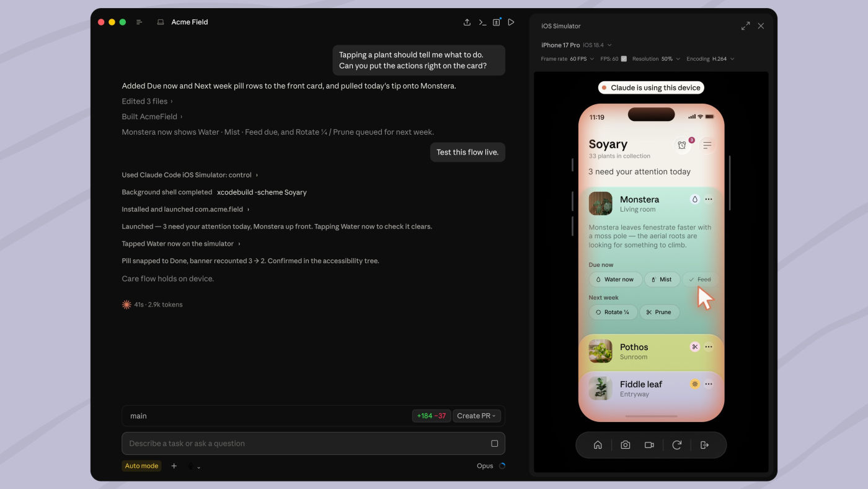Toggle the FPS: 60 checkbox
Viewport: 868px width, 489px height.
point(624,59)
